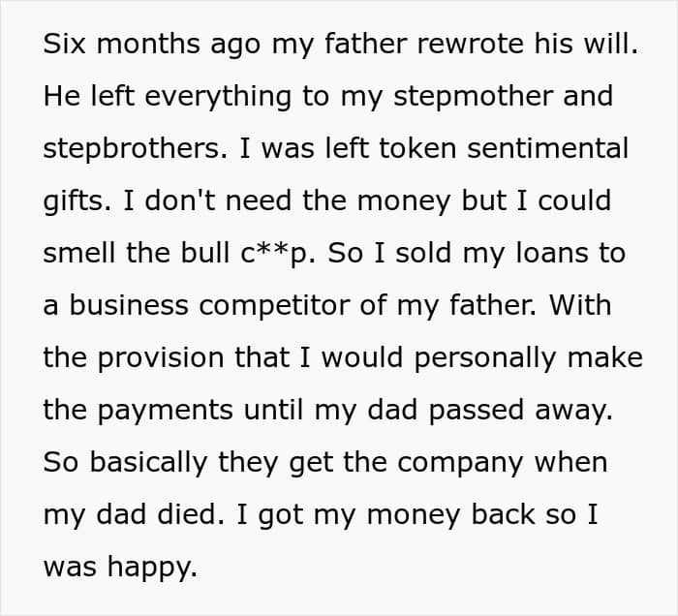The image size is (678, 616).
Task: Click the word "stepbrothers"
Action: pos(134,149)
